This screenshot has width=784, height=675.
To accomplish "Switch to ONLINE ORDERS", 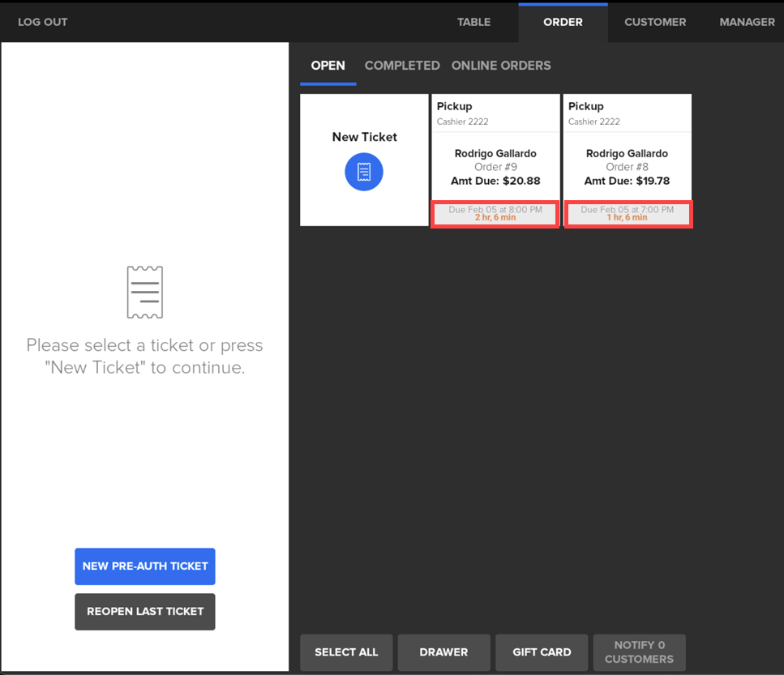I will tap(501, 66).
